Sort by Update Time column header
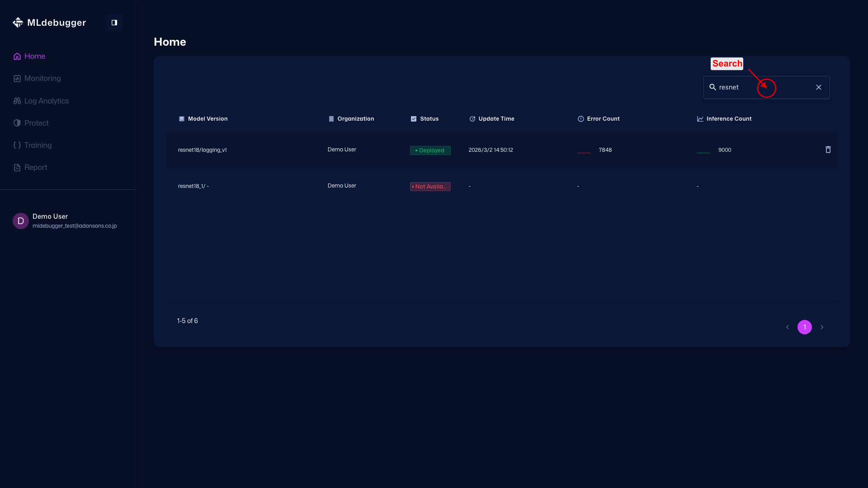 click(x=496, y=119)
